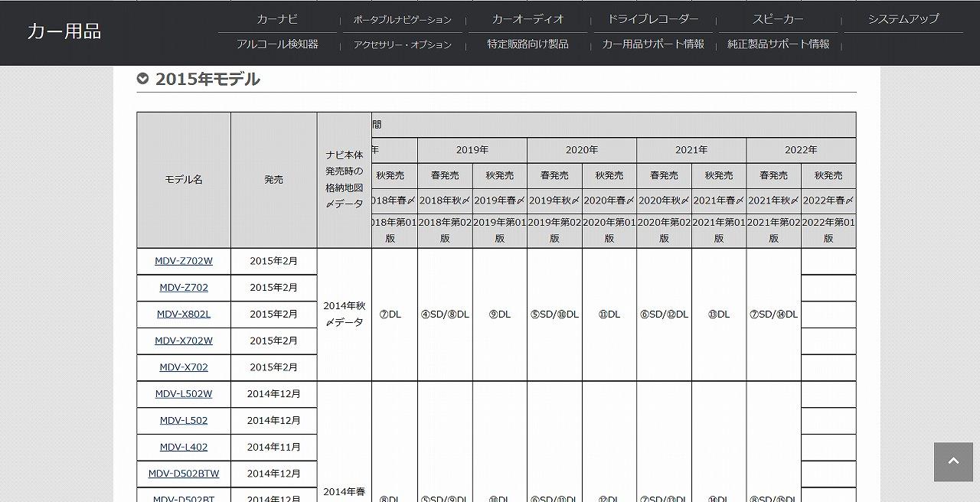This screenshot has height=502, width=980.
Task: Open the カーオーディオ menu
Action: point(528,19)
